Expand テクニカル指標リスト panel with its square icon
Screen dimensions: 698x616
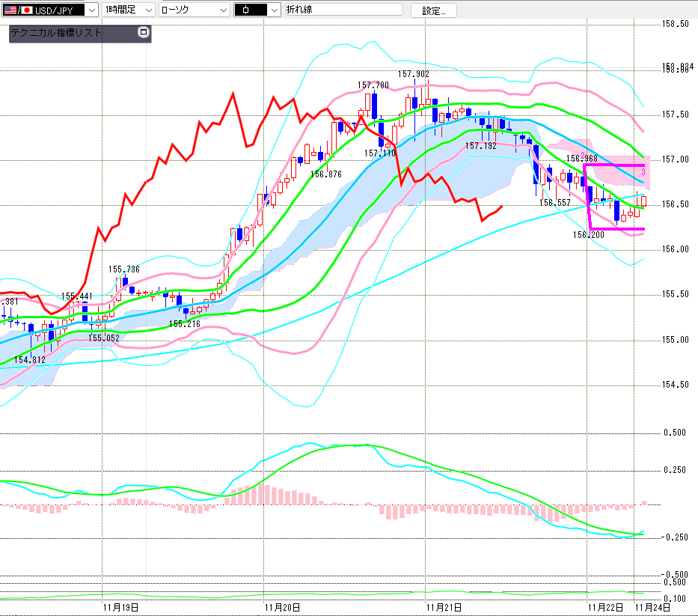point(144,33)
